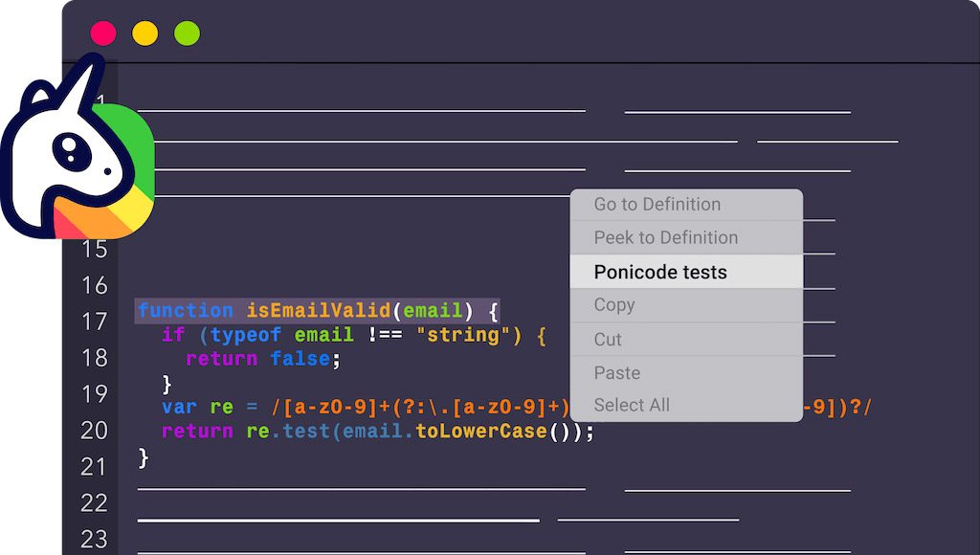Select Paste in the context menu
Screen dimensions: 980x555
(686, 373)
